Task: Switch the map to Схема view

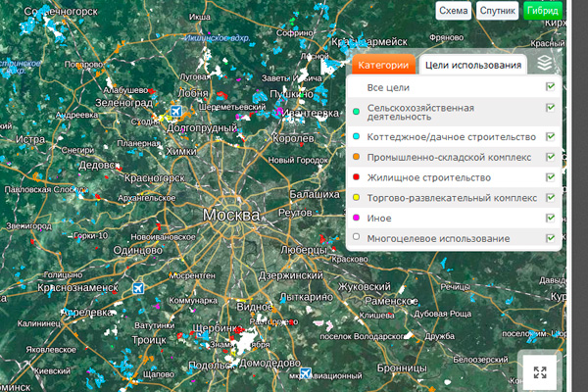Action: pos(453,10)
